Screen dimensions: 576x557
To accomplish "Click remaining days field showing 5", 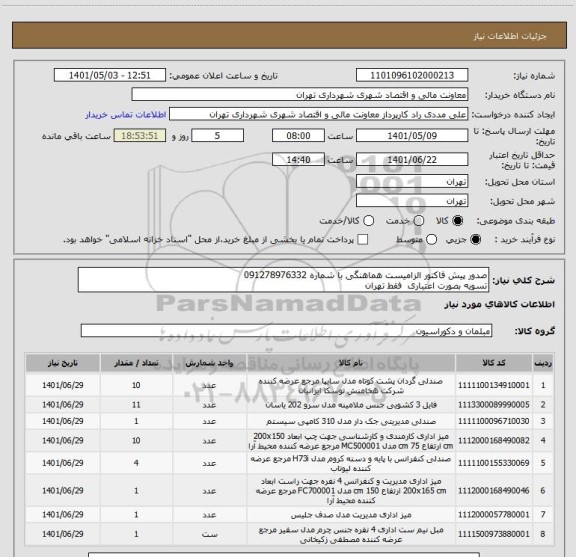I will pos(217,136).
